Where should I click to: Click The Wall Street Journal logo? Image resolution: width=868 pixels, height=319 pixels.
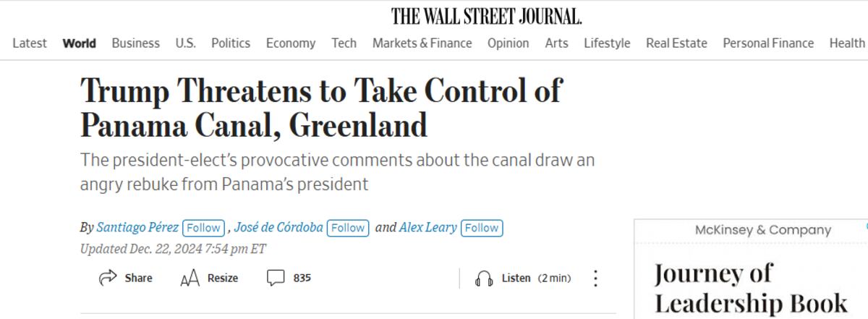pyautogui.click(x=487, y=16)
